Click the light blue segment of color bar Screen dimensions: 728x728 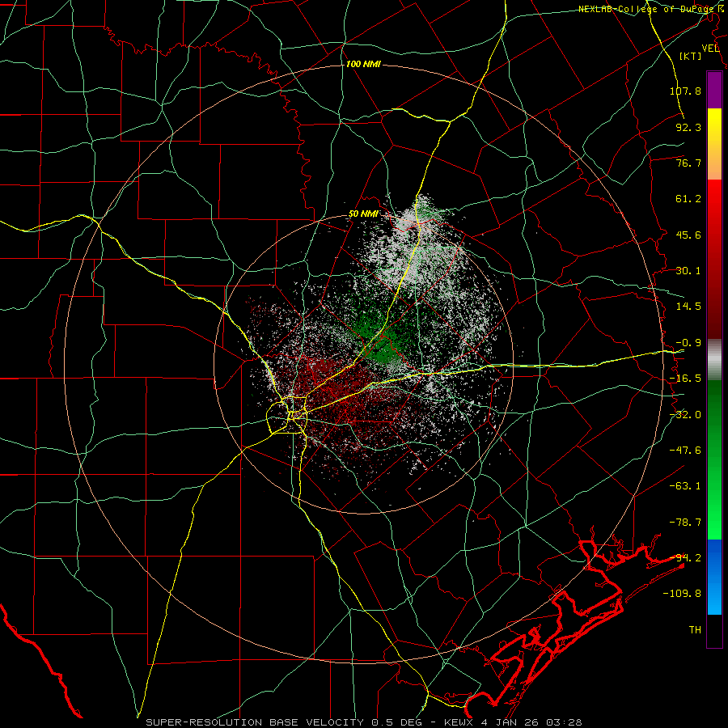[714, 577]
